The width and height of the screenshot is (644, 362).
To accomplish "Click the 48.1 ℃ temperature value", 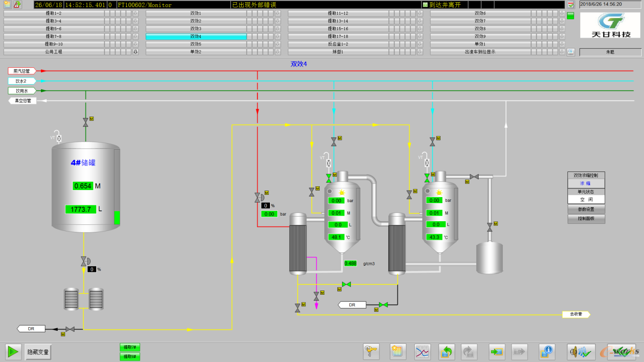I will point(336,237).
